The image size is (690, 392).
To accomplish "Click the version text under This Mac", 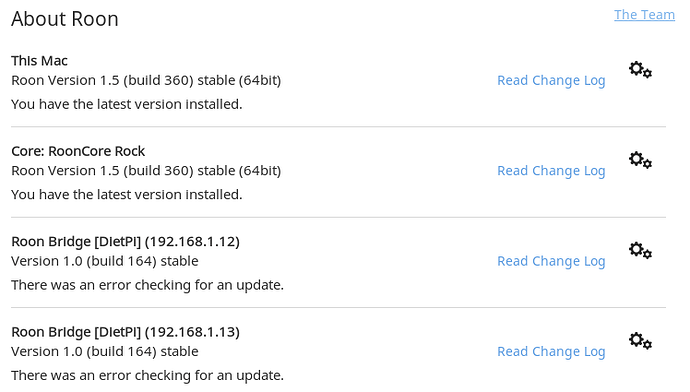I will (146, 81).
